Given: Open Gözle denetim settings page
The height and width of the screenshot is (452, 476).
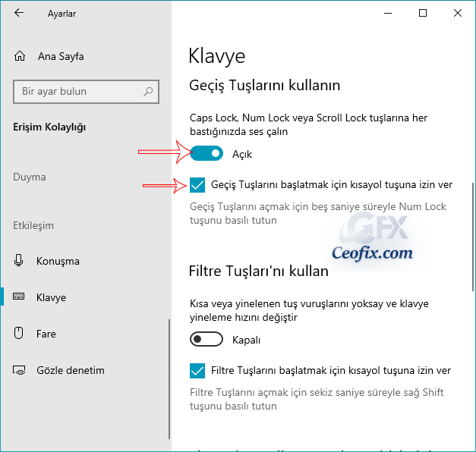Looking at the screenshot, I should click(71, 370).
